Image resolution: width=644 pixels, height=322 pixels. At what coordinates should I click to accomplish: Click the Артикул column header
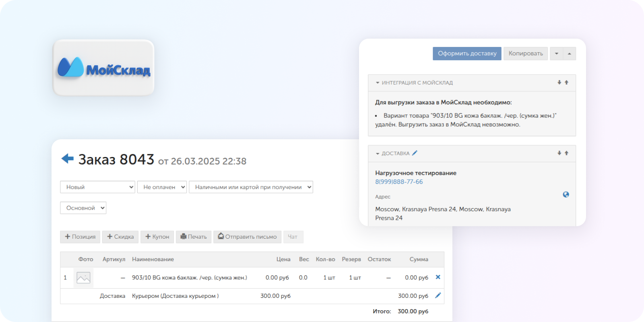(114, 259)
